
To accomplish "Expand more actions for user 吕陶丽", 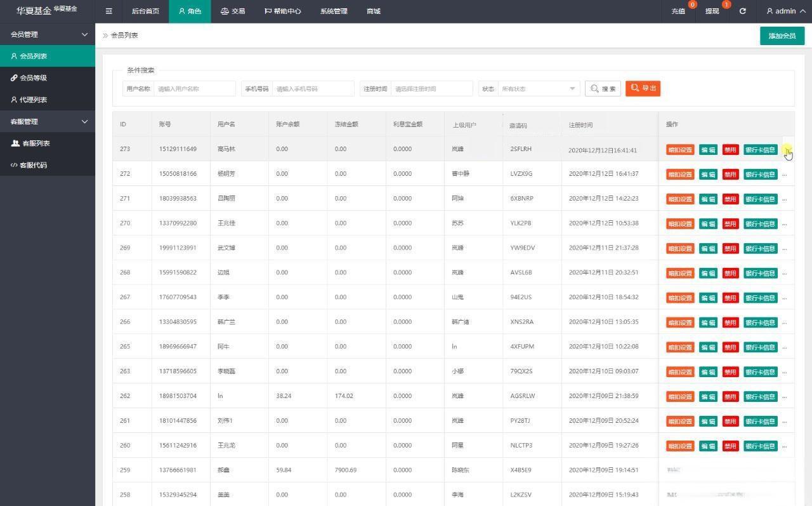I will pyautogui.click(x=785, y=199).
